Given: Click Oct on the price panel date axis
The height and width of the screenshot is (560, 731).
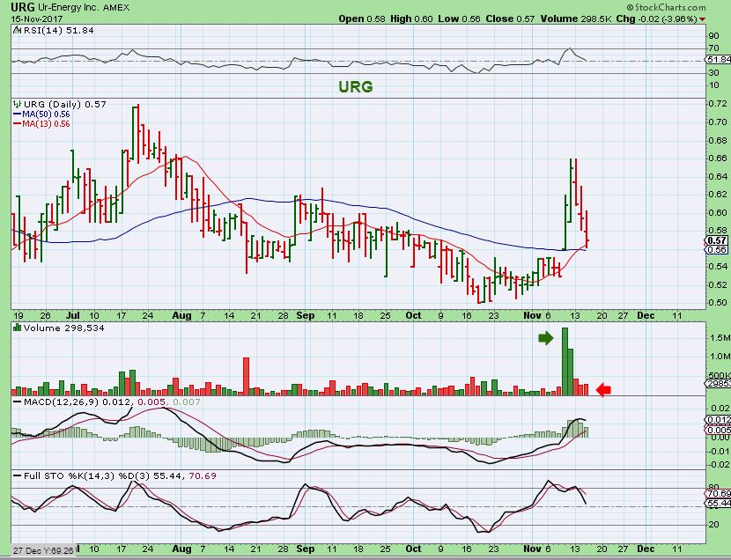Looking at the screenshot, I should [413, 315].
